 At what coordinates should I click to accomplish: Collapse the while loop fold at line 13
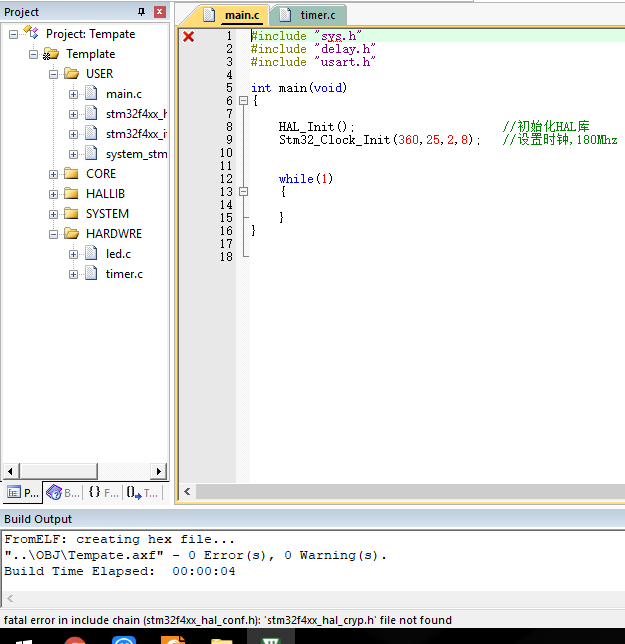[x=244, y=192]
